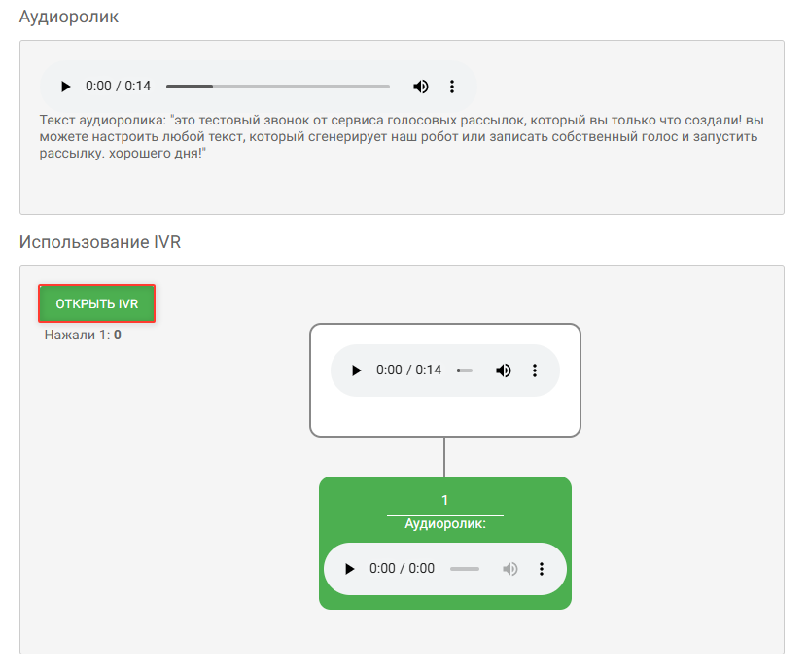
Task: Click the Использование IVR section heading
Action: coord(100,242)
